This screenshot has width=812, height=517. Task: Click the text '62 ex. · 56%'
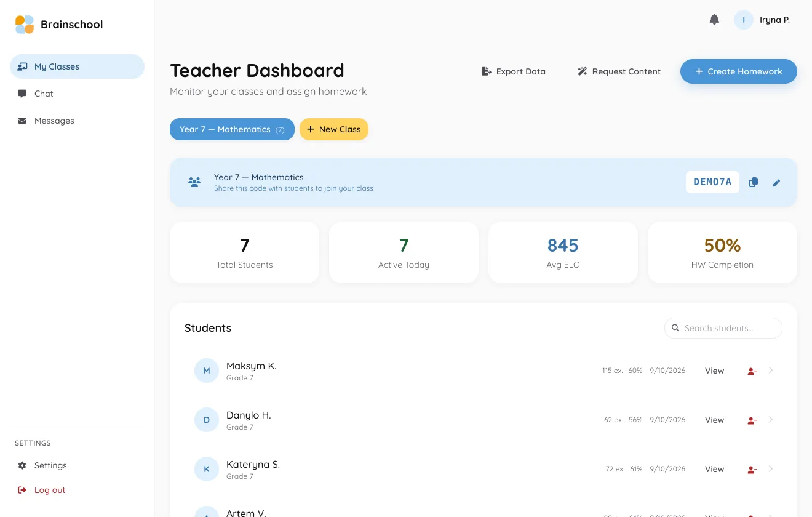pyautogui.click(x=623, y=420)
